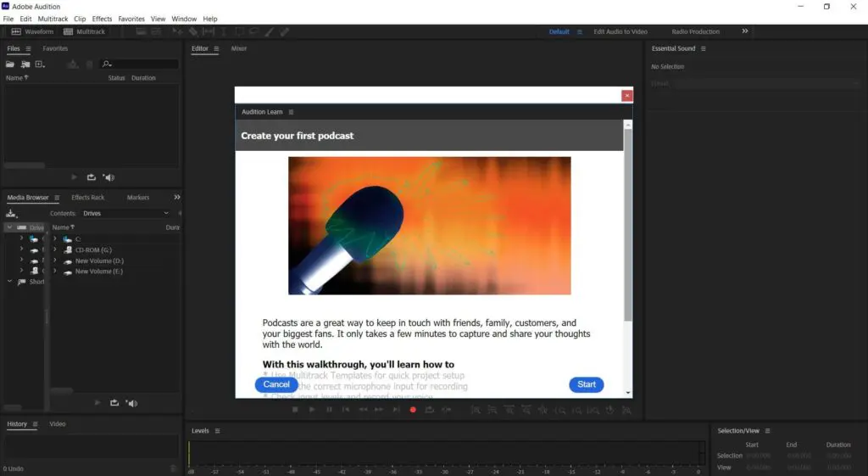Open the Files panel menu icon

pos(28,48)
